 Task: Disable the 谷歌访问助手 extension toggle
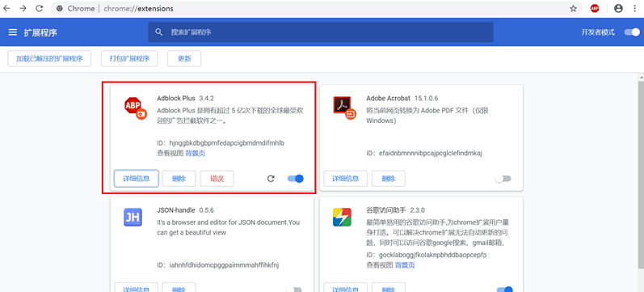pyautogui.click(x=504, y=289)
